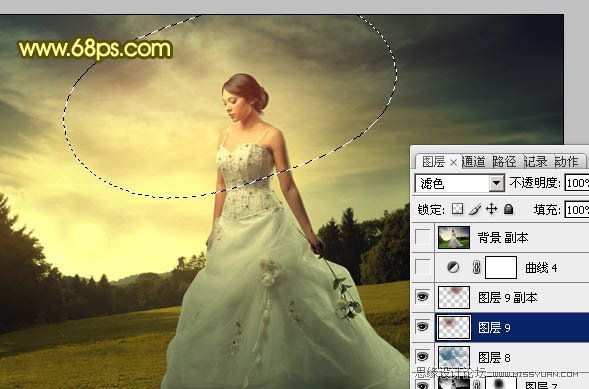Hide the 图层 9 layer
The image size is (589, 389).
click(423, 327)
